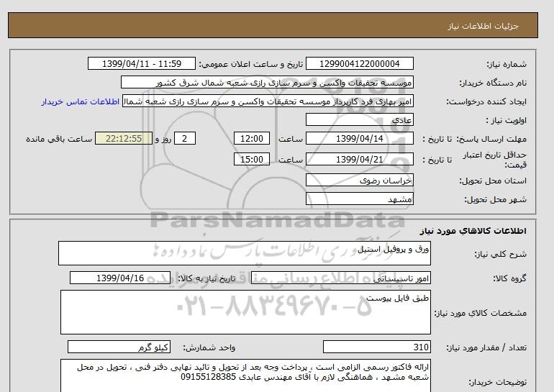Click the delivery province field خراسان رضوی
This screenshot has width=554, height=392.
(359, 180)
